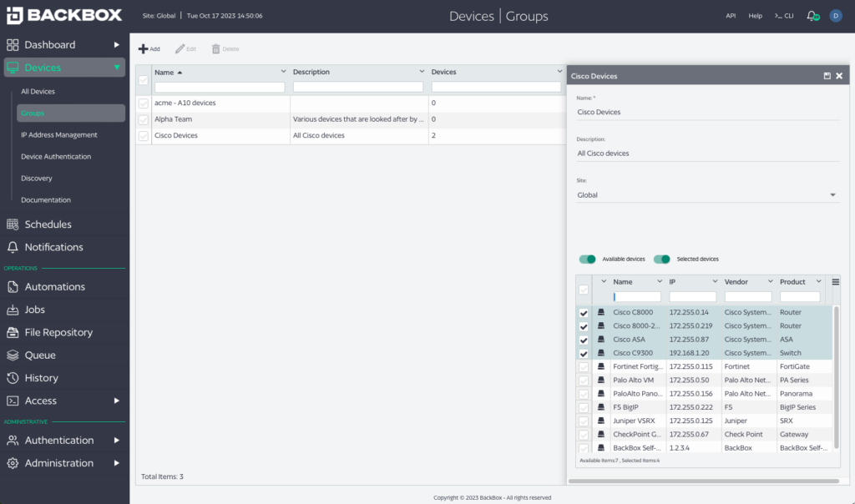The width and height of the screenshot is (855, 504).
Task: Click the user avatar D
Action: [x=836, y=15]
